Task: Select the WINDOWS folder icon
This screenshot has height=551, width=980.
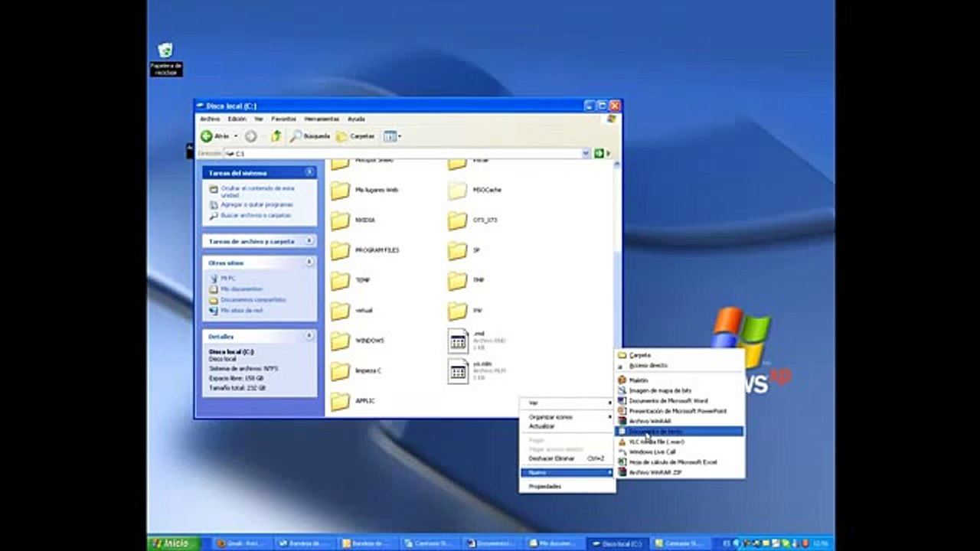Action: (x=340, y=341)
